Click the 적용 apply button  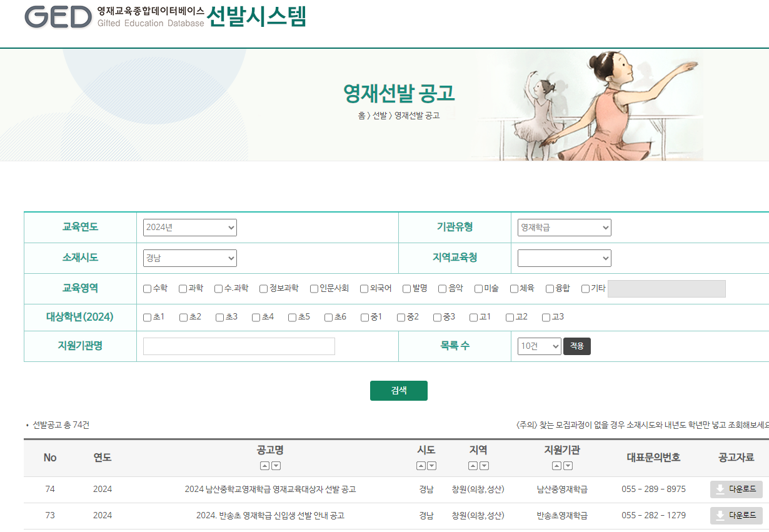(577, 346)
